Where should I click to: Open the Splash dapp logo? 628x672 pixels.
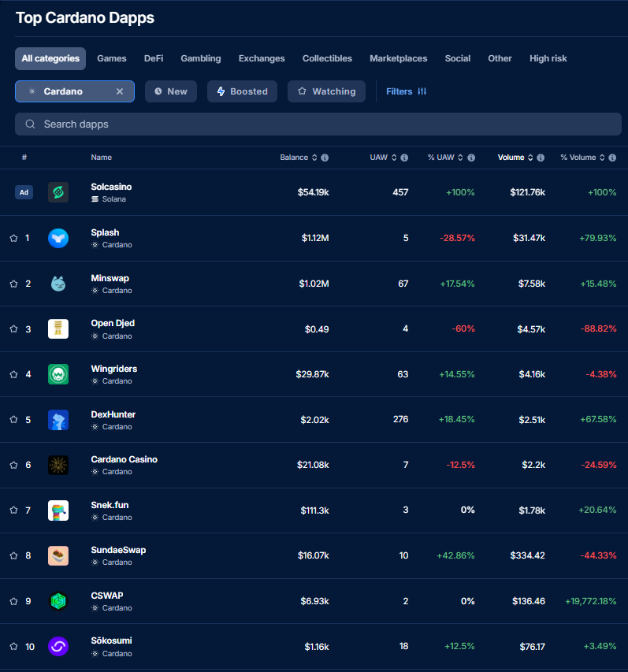click(x=58, y=238)
